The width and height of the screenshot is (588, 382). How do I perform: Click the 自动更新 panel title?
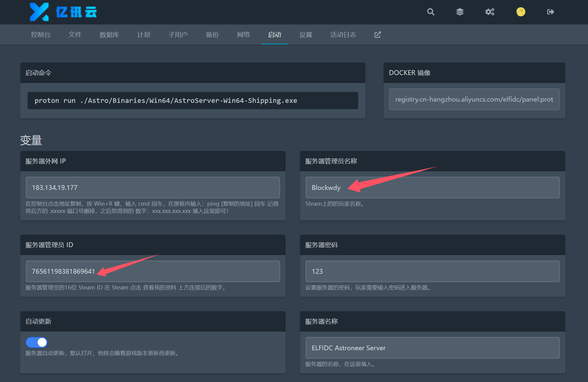[38, 322]
